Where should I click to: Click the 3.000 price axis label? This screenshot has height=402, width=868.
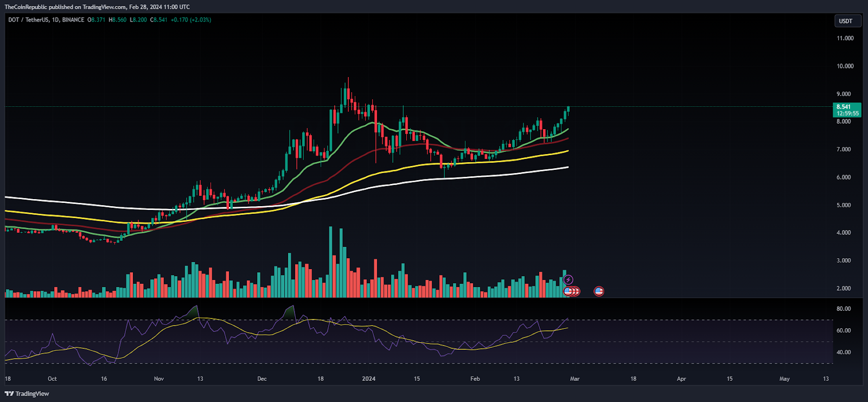point(844,260)
